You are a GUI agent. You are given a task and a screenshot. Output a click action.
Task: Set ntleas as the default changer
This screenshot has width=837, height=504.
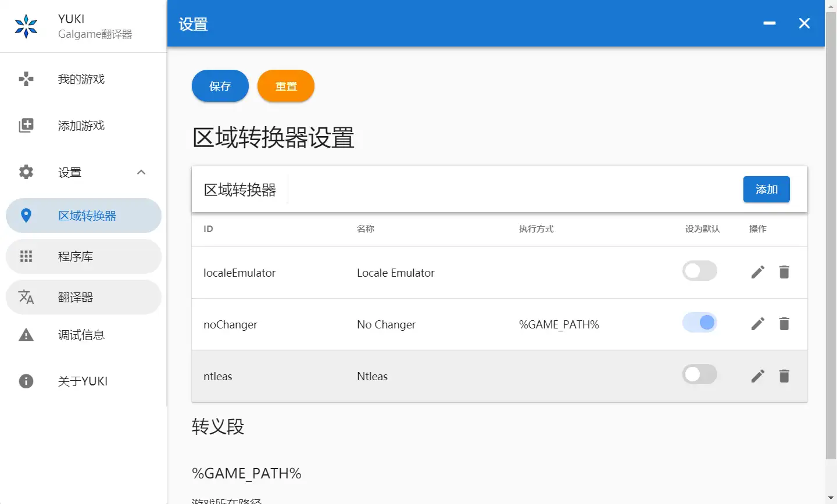point(699,374)
